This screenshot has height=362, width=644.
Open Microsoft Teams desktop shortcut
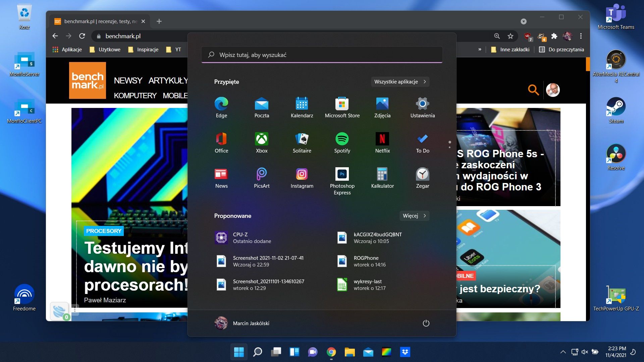pyautogui.click(x=616, y=17)
